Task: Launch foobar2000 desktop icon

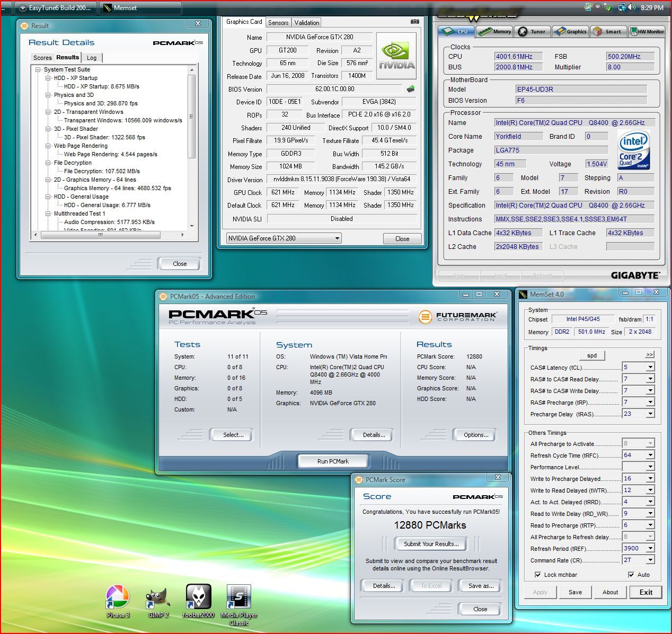Action: click(x=198, y=601)
